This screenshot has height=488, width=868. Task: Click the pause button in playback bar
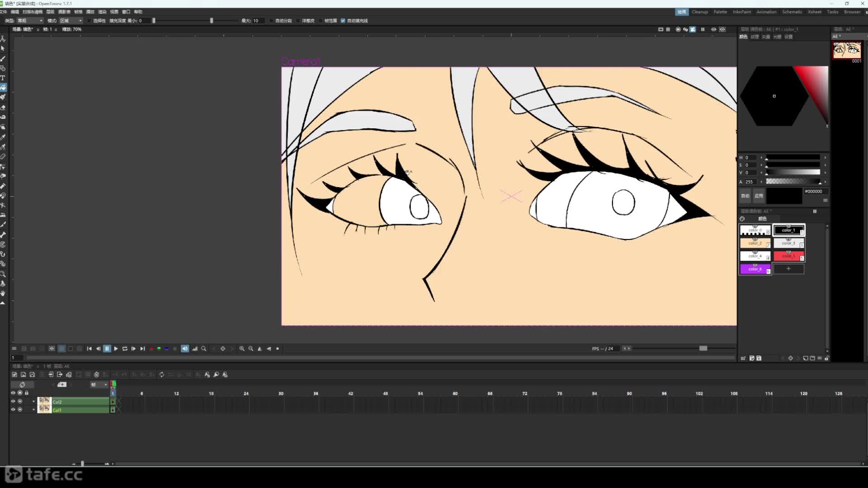pos(107,348)
